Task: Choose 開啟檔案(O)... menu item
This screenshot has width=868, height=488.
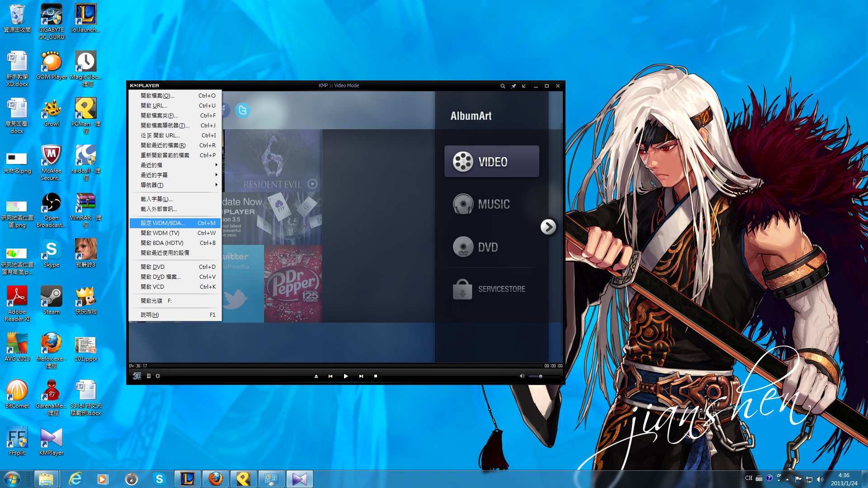Action: (175, 96)
